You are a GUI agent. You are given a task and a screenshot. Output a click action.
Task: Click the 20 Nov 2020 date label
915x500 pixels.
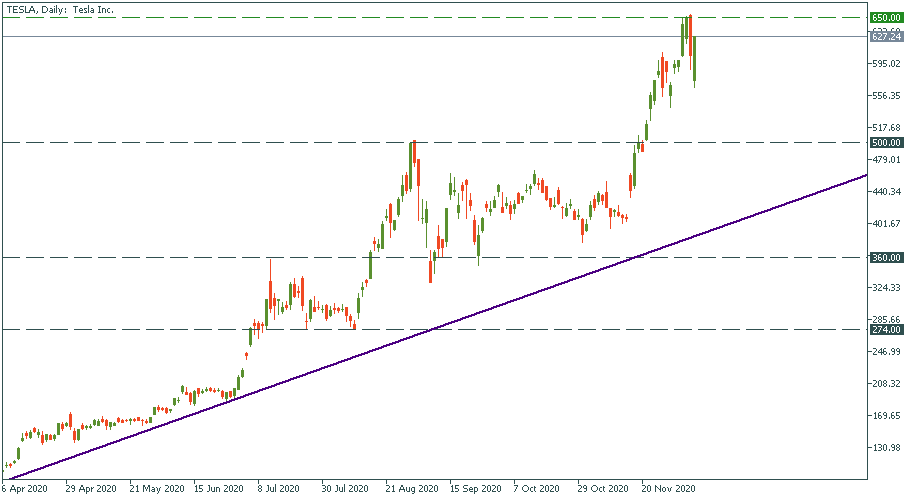click(668, 490)
